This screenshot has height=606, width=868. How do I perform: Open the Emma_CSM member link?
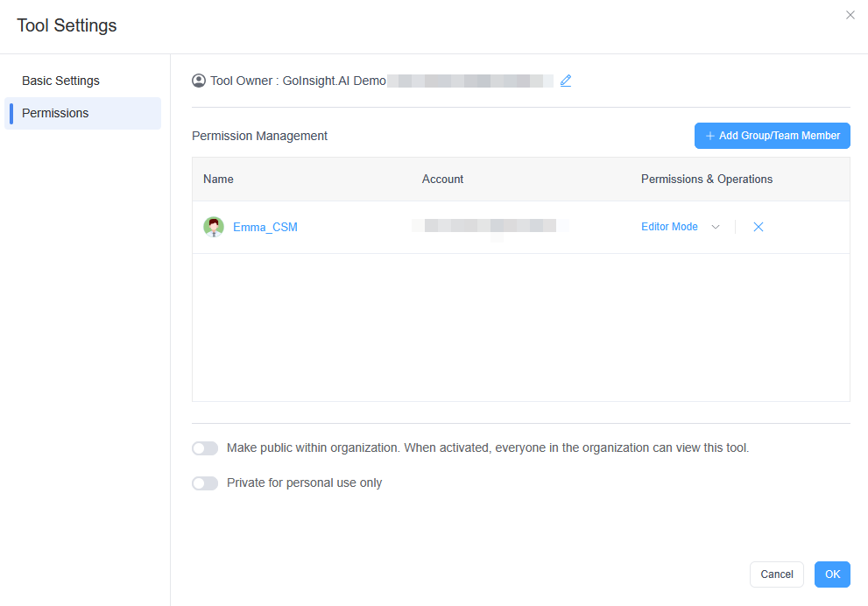(265, 227)
